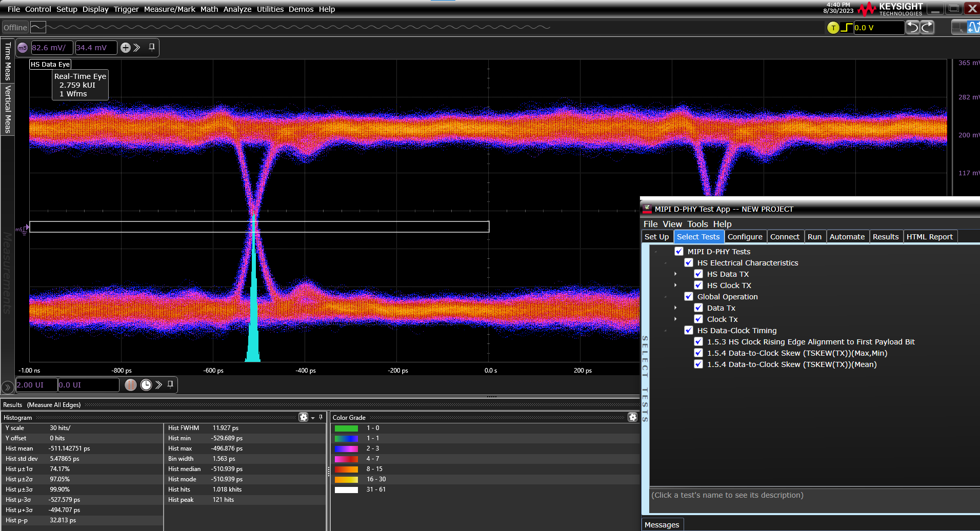Click the yellow trigger T icon
Screen dimensions: 980x531
click(833, 28)
